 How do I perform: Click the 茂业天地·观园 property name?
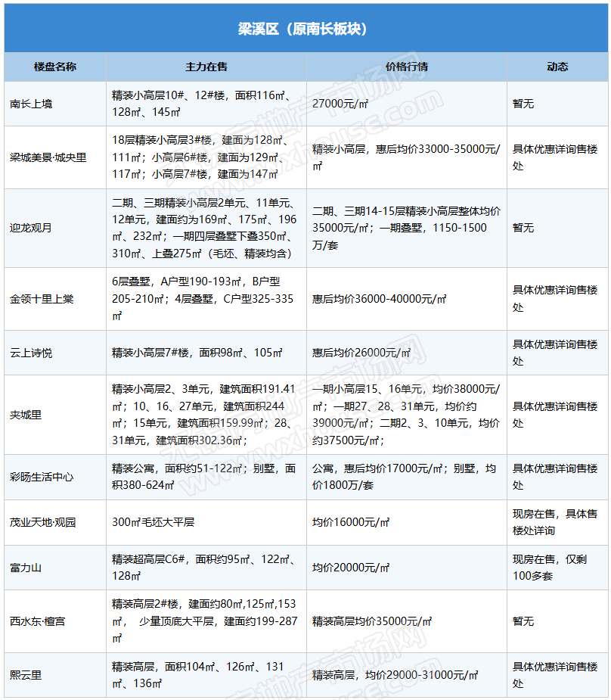43,522
